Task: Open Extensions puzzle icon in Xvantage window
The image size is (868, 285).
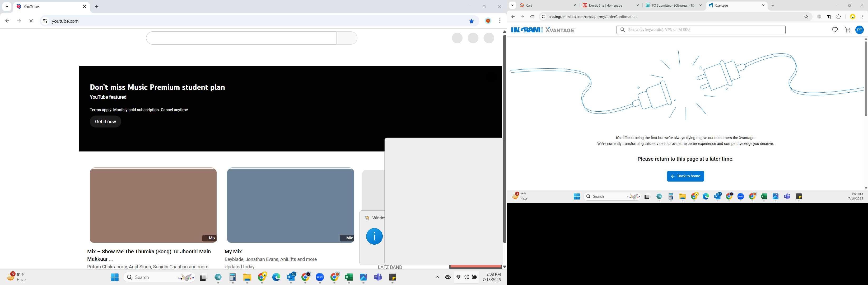Action: coord(839,16)
